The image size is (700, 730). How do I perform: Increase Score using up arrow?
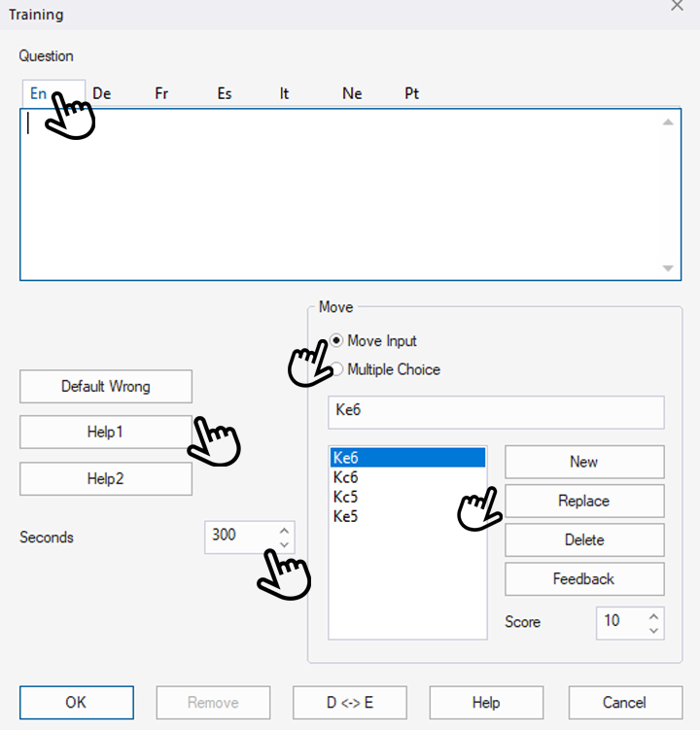(x=653, y=615)
